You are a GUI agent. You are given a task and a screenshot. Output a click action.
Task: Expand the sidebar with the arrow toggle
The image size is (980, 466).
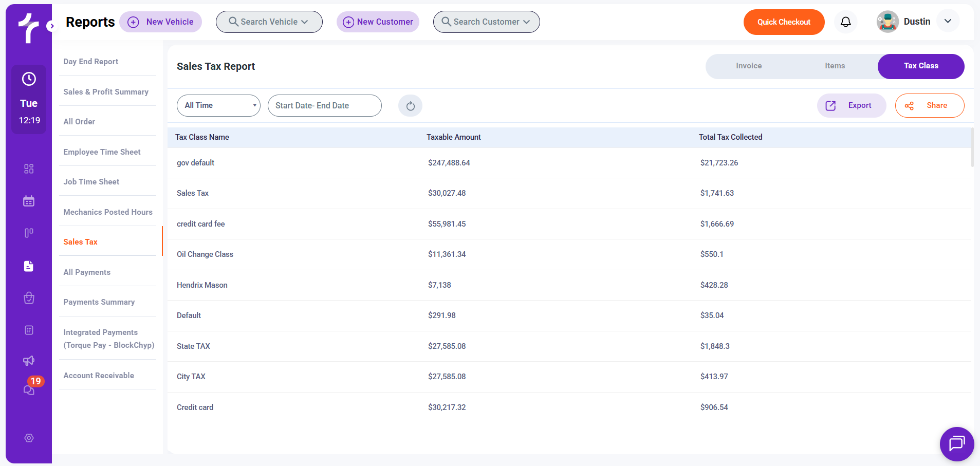click(x=51, y=26)
